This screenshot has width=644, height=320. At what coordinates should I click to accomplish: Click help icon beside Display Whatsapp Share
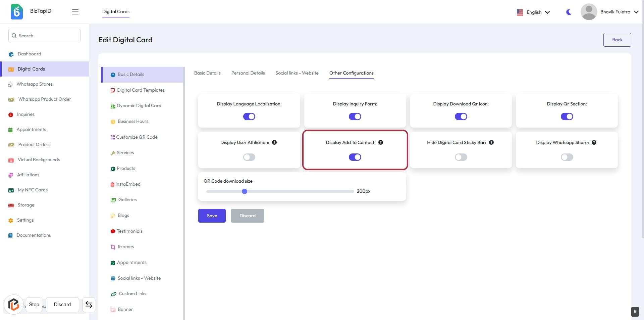point(594,142)
